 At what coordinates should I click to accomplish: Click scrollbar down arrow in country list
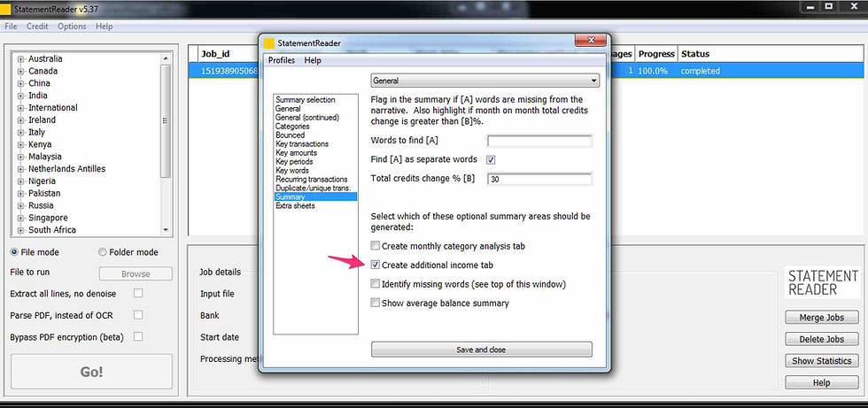tap(166, 230)
